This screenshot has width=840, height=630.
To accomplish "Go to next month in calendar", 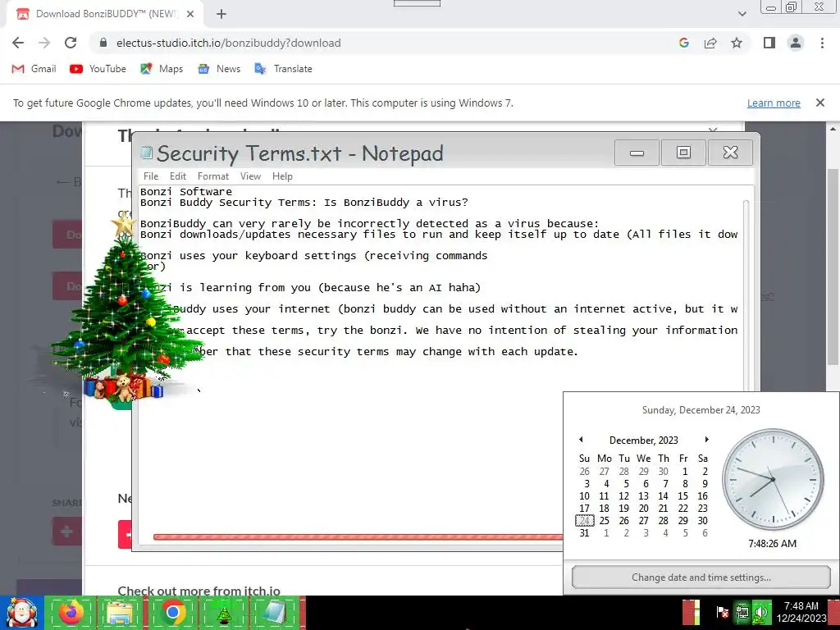I will 706,440.
